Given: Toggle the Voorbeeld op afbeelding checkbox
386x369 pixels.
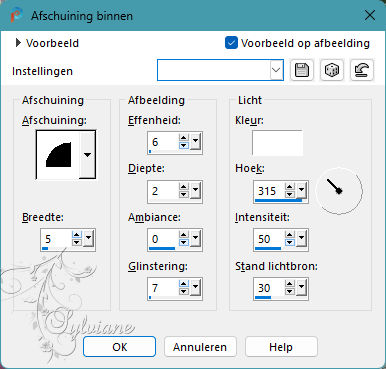Looking at the screenshot, I should [x=231, y=43].
